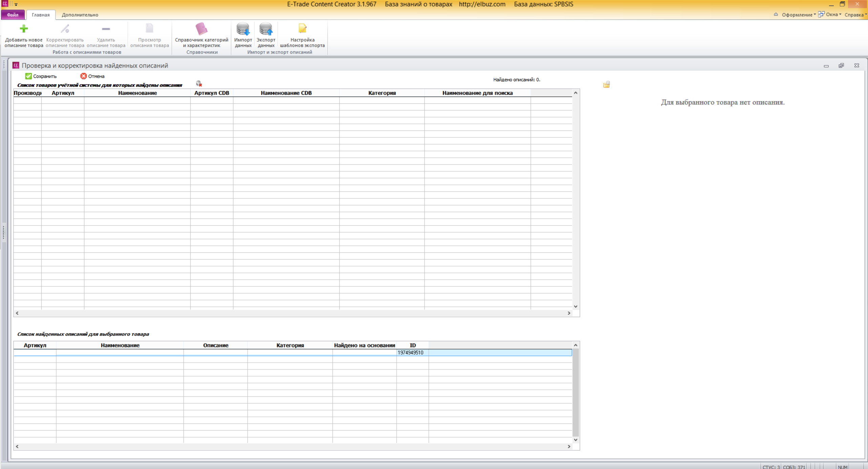868x469 pixels.
Task: Select the cell with ID 1974949510
Action: click(x=412, y=353)
